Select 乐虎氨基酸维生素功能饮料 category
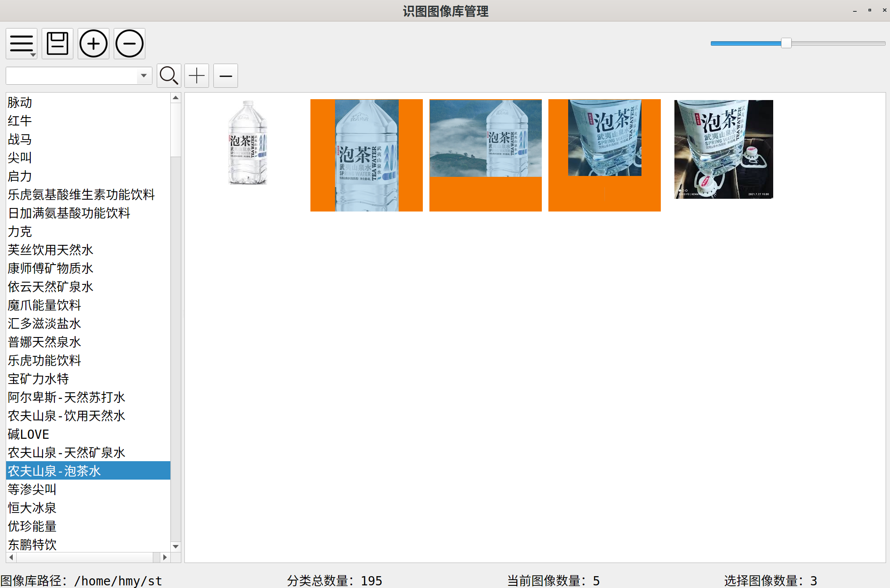 88,194
